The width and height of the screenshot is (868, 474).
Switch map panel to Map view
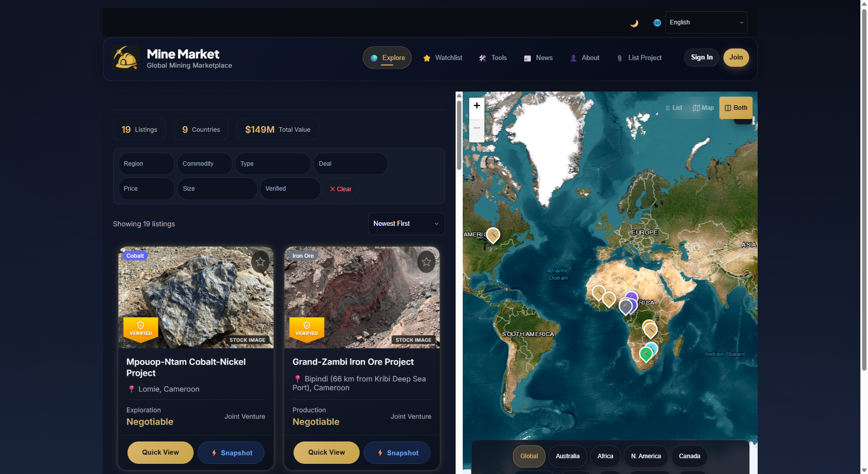click(x=703, y=107)
